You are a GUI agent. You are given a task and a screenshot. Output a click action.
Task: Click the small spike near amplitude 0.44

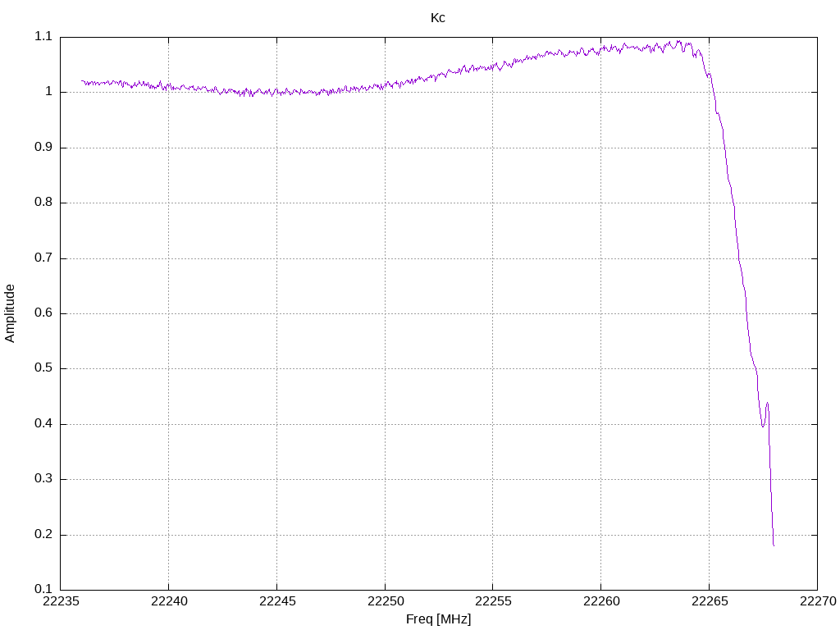(x=767, y=404)
